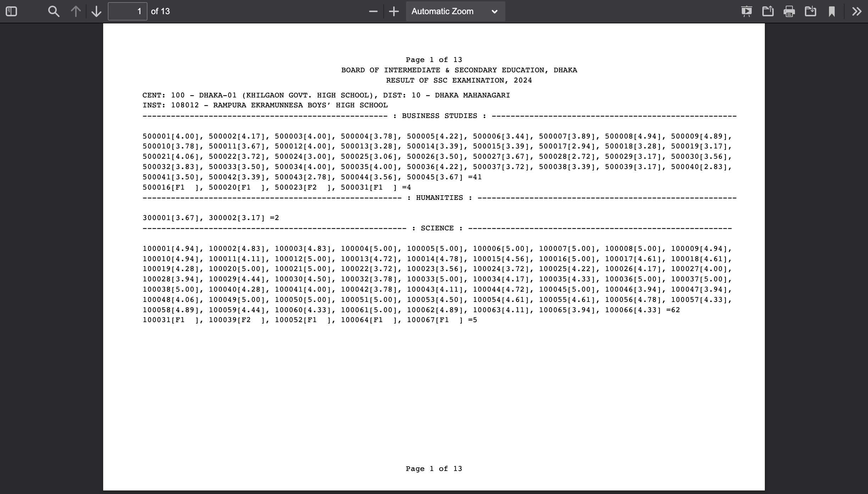This screenshot has width=868, height=494.
Task: Click the search/find icon
Action: 54,11
